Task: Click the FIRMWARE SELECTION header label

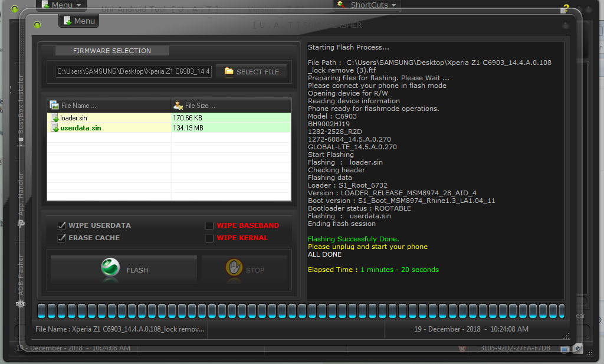Action: click(x=111, y=51)
